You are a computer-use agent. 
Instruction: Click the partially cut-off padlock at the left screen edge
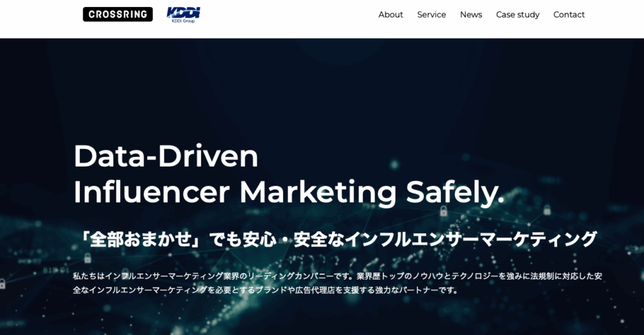click(x=2, y=283)
